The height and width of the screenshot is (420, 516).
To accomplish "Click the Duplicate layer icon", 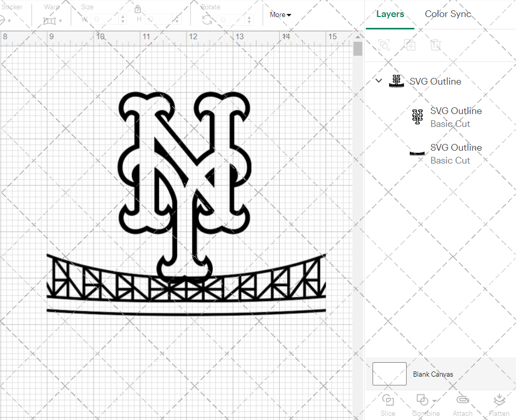I will tap(410, 45).
